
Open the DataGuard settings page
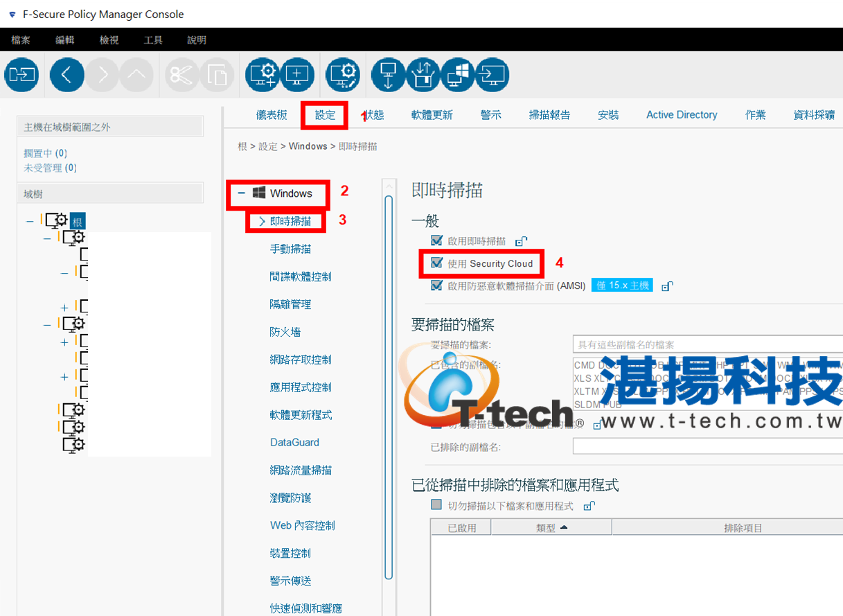point(294,442)
